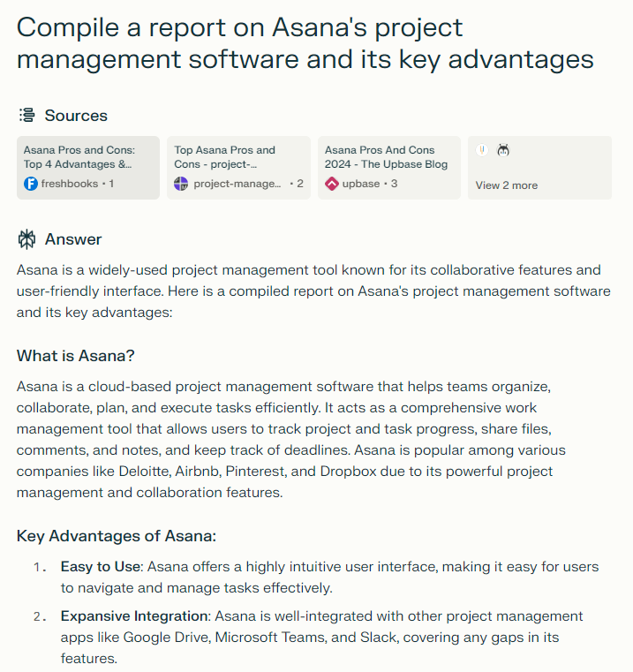Click the sentence 'Asana is a widely-used project'
Screen dimensions: 633x672
117,270
